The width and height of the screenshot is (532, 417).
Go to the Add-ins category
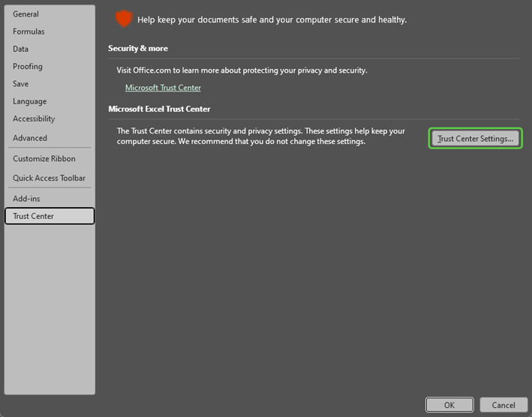click(26, 199)
